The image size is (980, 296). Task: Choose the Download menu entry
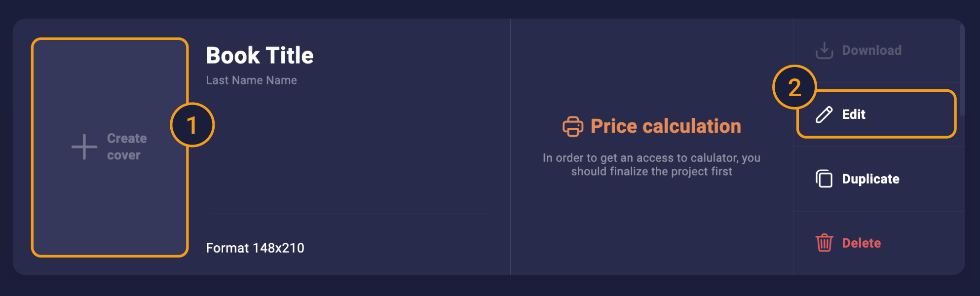pos(871,50)
